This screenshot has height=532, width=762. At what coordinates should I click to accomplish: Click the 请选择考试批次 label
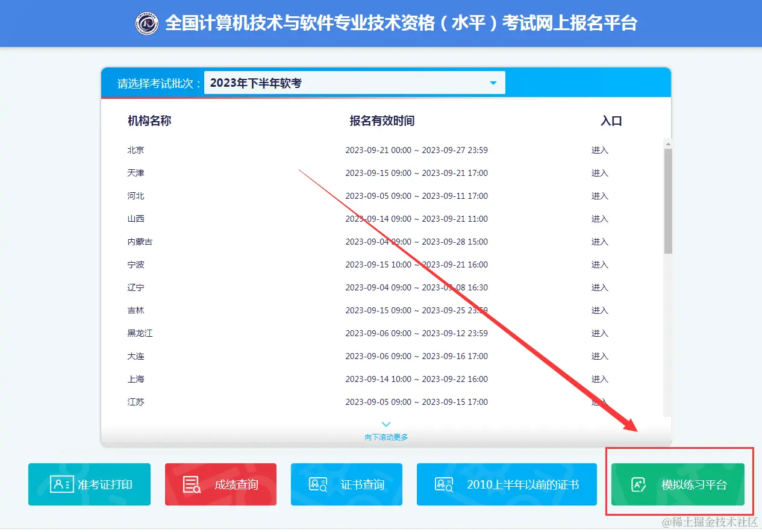coord(159,83)
